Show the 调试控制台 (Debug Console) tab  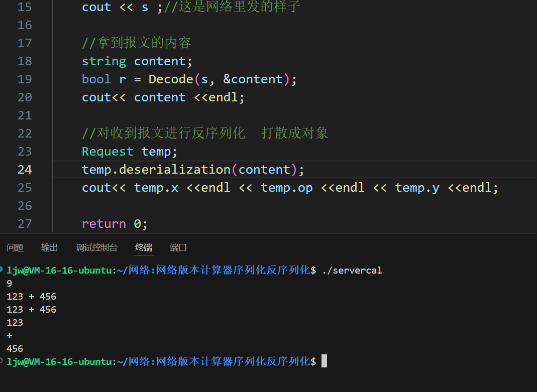click(96, 247)
